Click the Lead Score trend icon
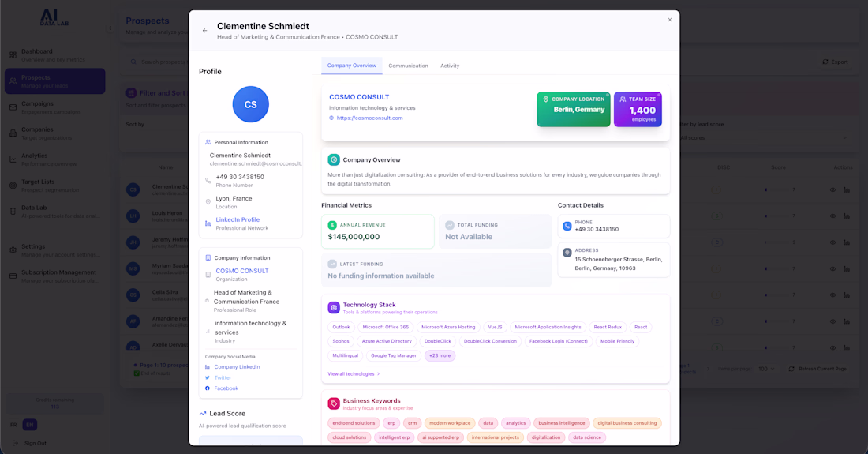868x454 pixels. (203, 414)
